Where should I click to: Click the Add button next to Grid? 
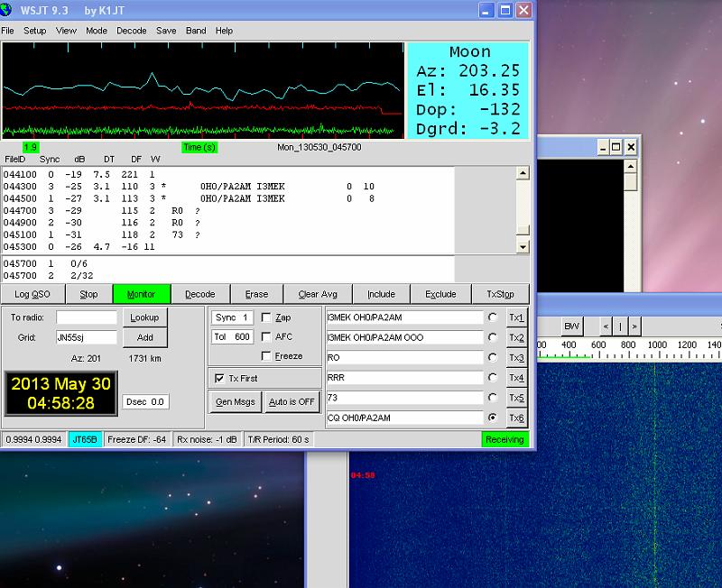[144, 337]
